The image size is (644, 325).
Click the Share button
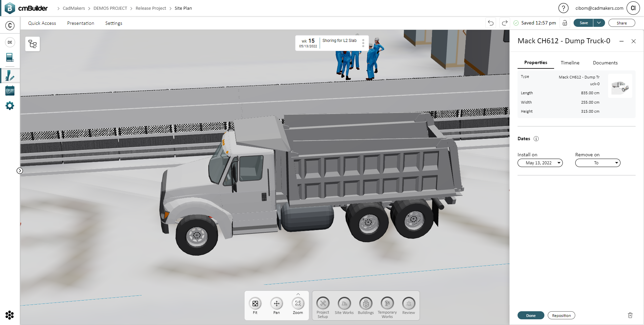622,23
